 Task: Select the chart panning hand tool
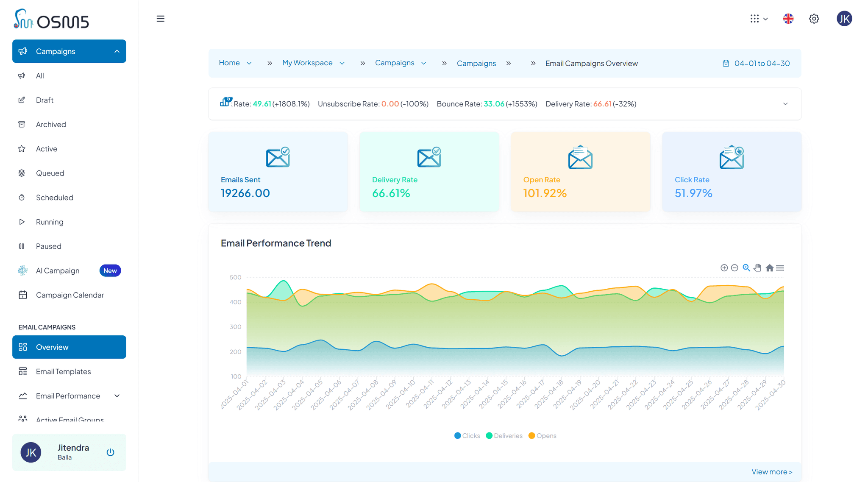pyautogui.click(x=758, y=268)
